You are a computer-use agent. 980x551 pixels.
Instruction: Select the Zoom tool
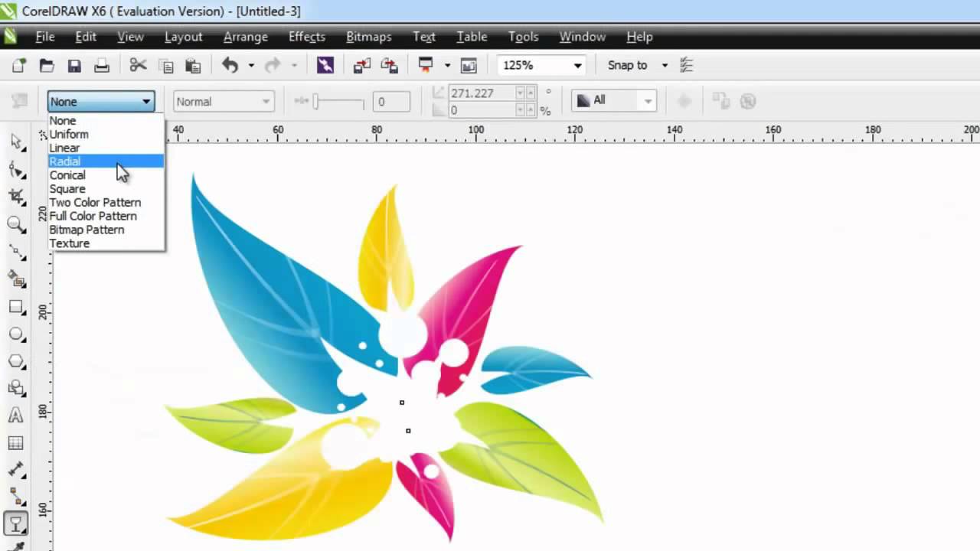pos(16,223)
